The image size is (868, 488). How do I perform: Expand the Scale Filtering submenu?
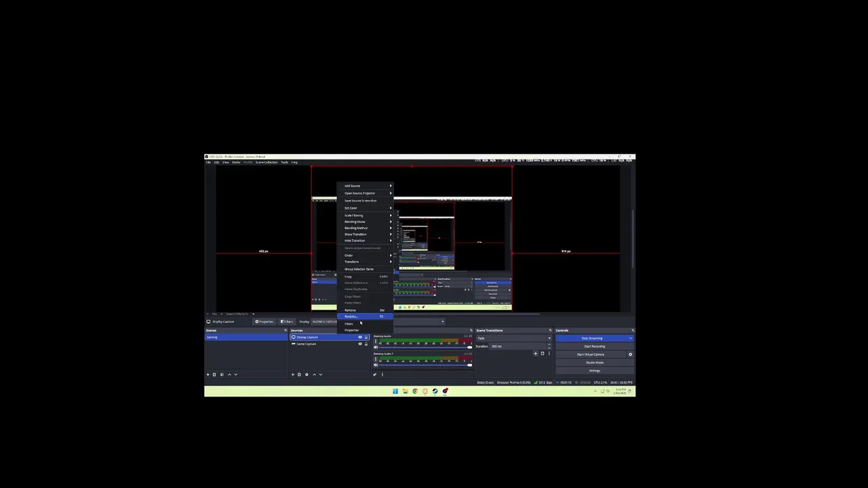364,216
